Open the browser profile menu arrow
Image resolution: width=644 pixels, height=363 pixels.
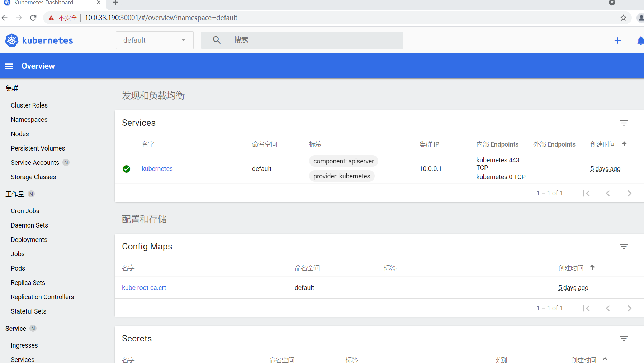pos(612,3)
